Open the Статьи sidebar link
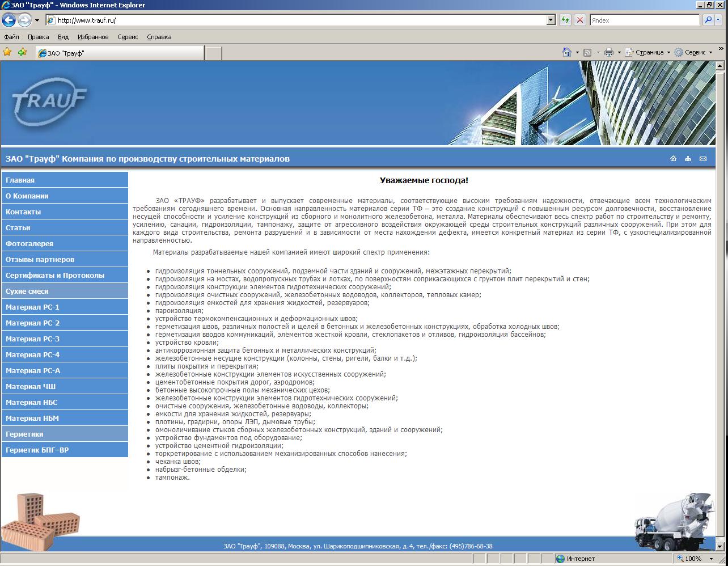728x566 pixels. coord(65,227)
